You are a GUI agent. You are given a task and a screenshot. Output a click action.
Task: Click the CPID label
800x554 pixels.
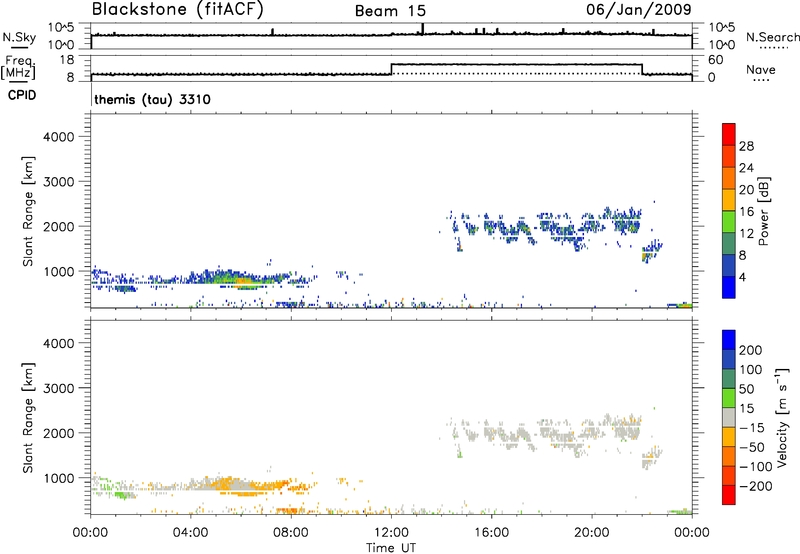[22, 95]
